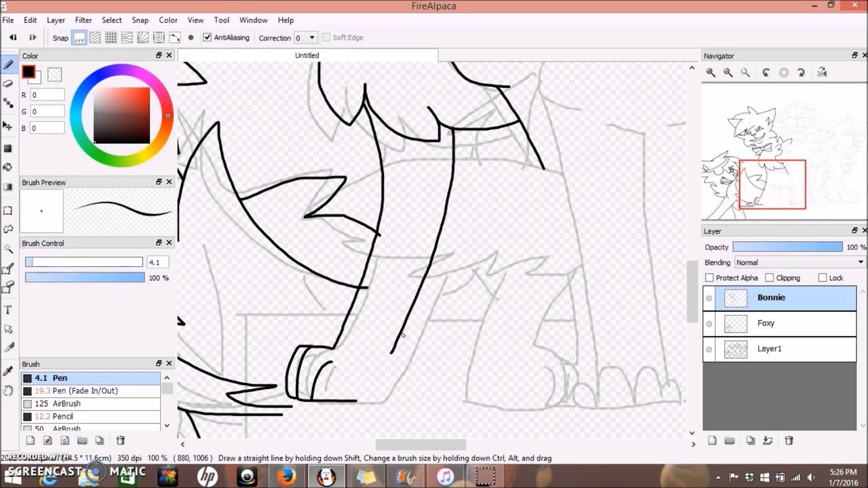Open the Blending mode dropdown
The width and height of the screenshot is (868, 488).
(x=800, y=262)
